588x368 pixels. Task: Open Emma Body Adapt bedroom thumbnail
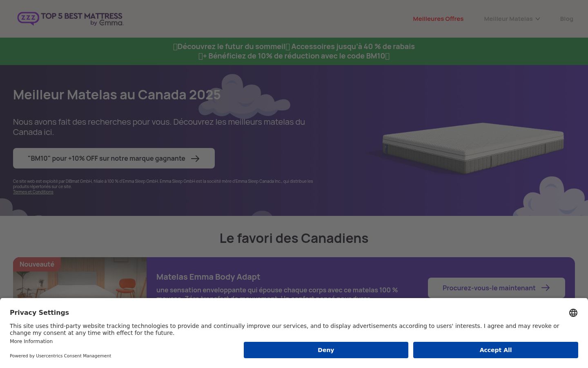coord(80,278)
